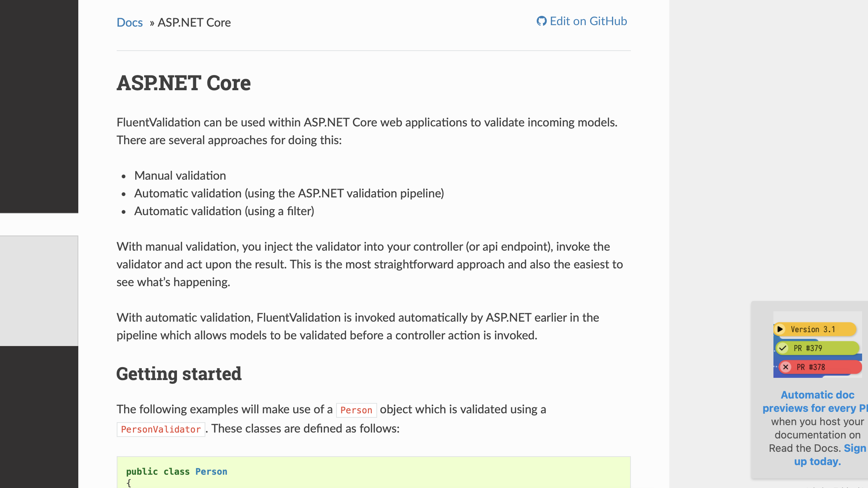Screen dimensions: 868x488
Task: Click the yellow Version 3.1 pill
Action: 816,329
